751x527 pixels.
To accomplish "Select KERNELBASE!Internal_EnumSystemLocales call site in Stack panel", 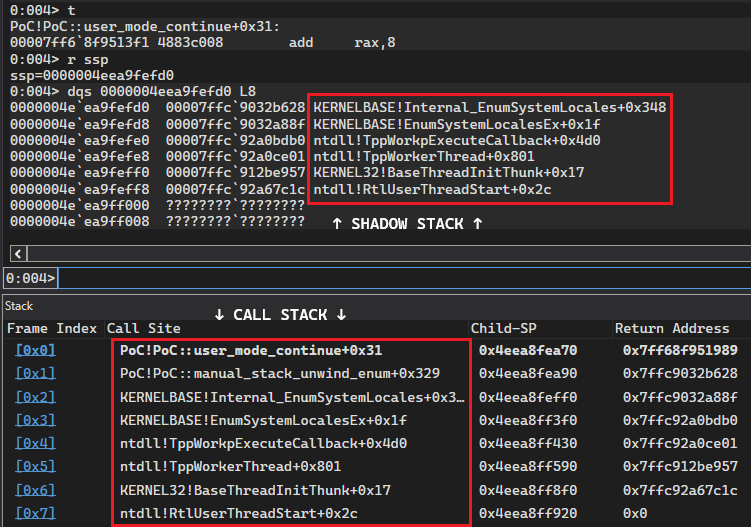I will 292,397.
